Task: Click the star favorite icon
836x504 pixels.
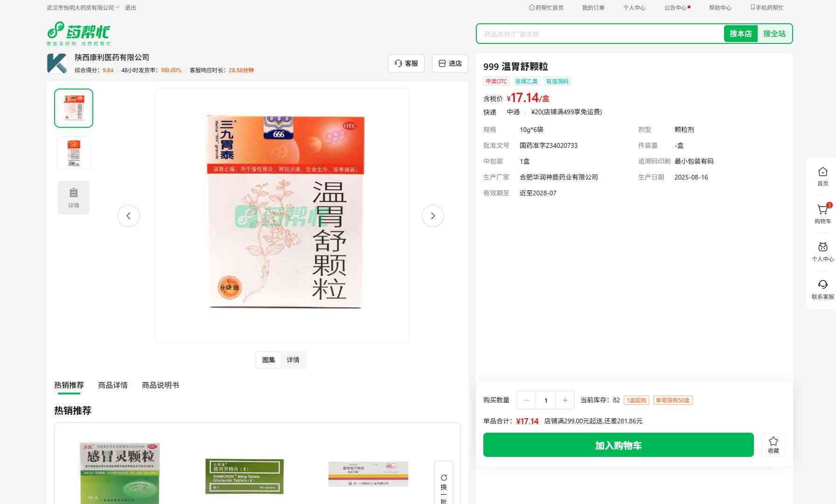Action: coord(773,442)
